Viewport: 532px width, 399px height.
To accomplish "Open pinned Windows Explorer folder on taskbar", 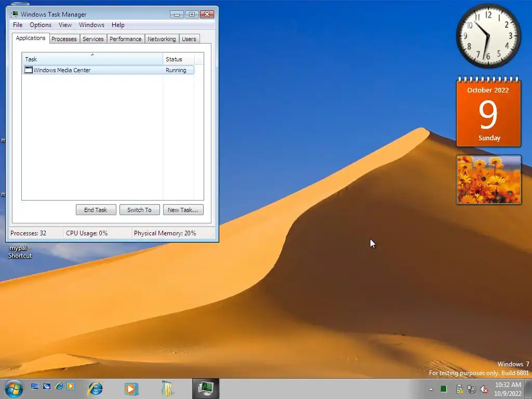I will 167,389.
